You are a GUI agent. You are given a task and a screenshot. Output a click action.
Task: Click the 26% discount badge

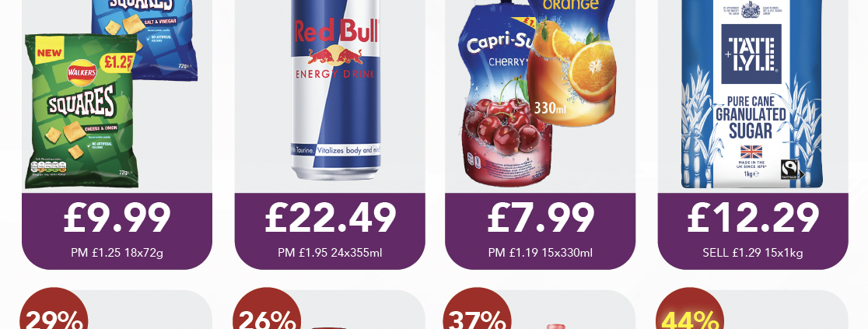[x=267, y=309]
